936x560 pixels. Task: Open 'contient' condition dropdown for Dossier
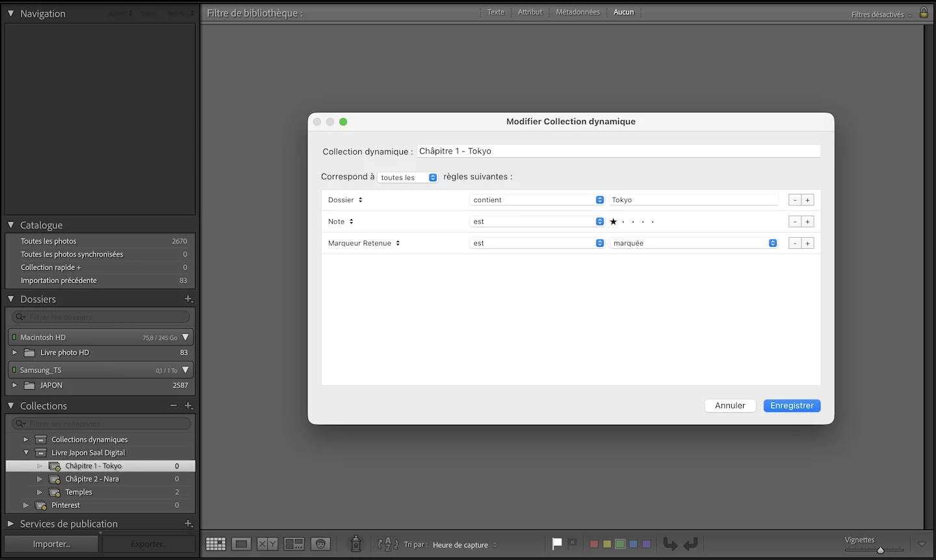coord(537,200)
